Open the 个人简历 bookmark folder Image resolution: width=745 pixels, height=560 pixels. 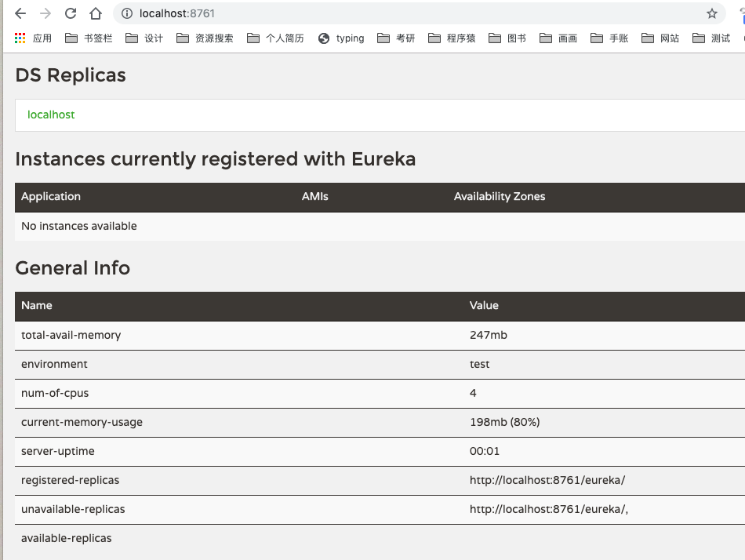275,38
